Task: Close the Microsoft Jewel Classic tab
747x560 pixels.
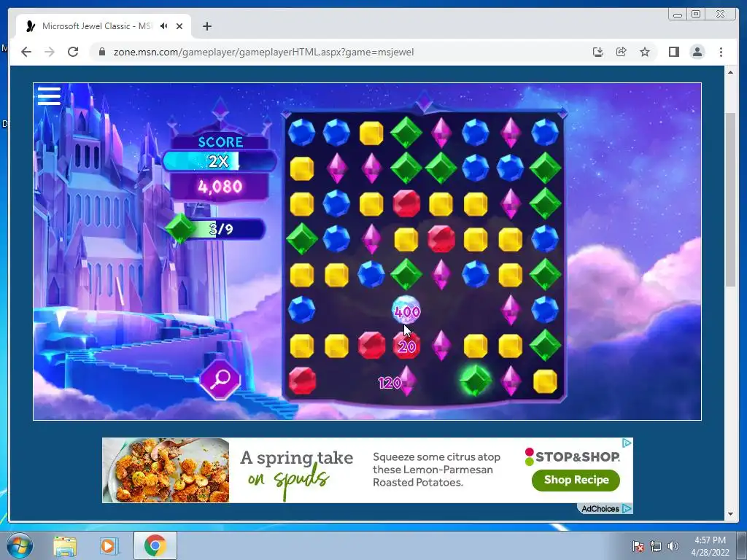Action: click(179, 26)
